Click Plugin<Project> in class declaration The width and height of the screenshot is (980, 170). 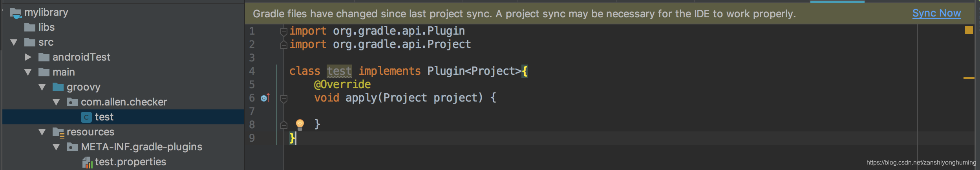point(474,71)
